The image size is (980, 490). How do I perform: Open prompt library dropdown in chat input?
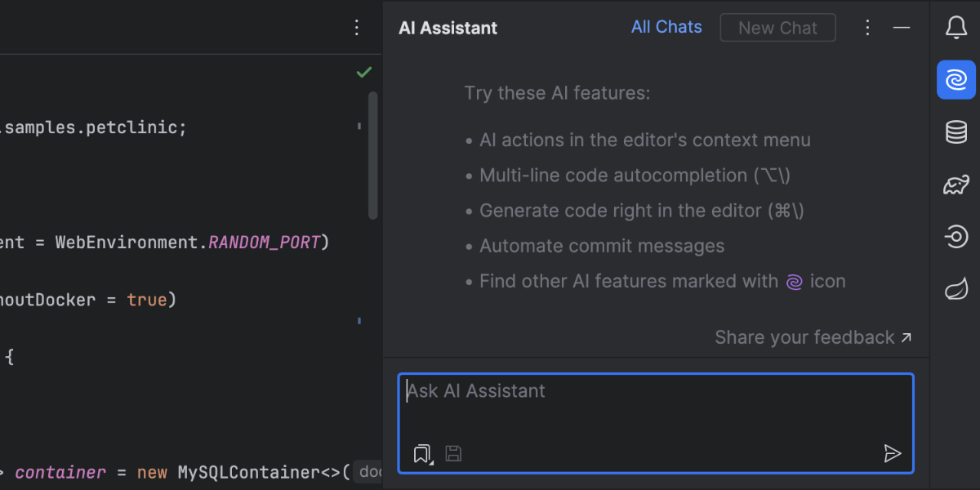tap(423, 453)
